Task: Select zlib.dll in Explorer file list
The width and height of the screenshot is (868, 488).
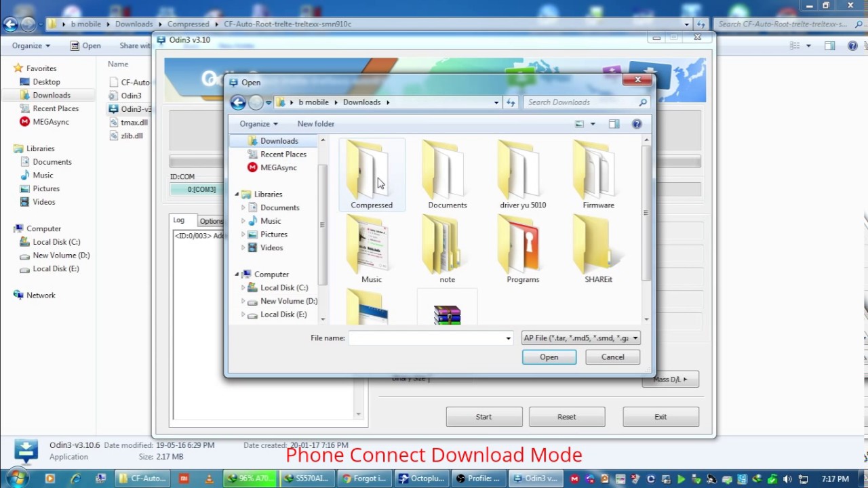Action: tap(127, 136)
